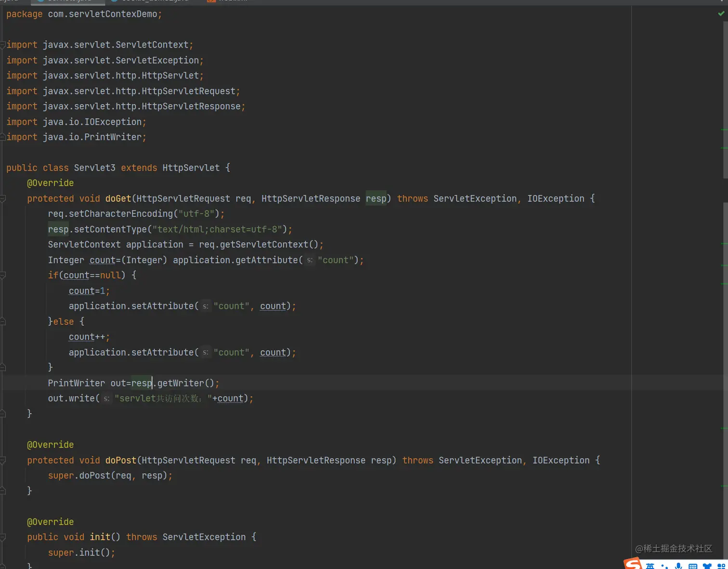Fold the doGet method body
Viewport: 728px width, 569px height.
click(x=3, y=199)
